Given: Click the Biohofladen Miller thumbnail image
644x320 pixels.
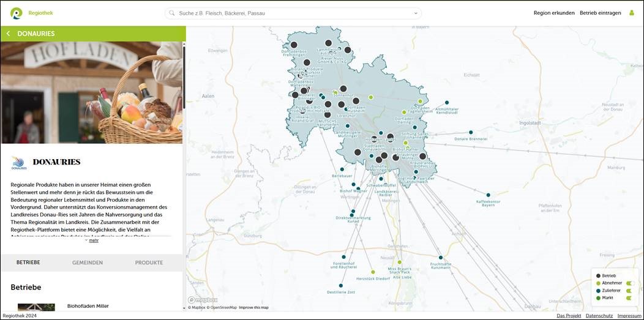Looking at the screenshot, I should [36, 307].
